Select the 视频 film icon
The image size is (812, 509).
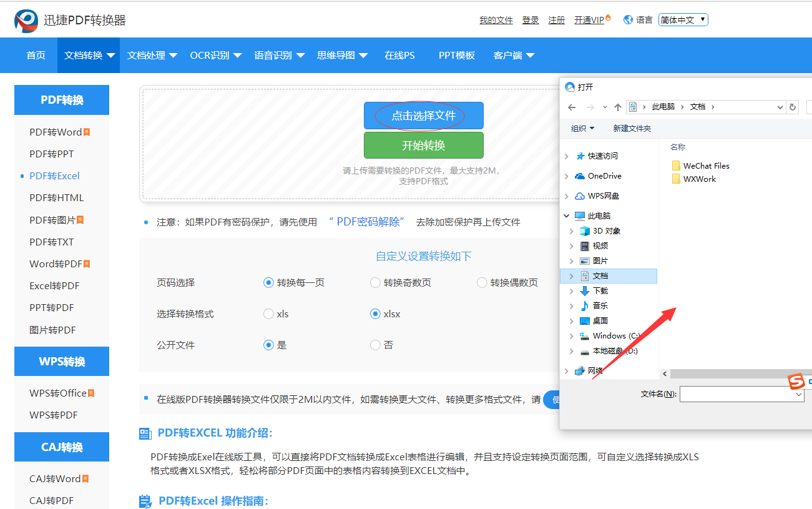585,246
